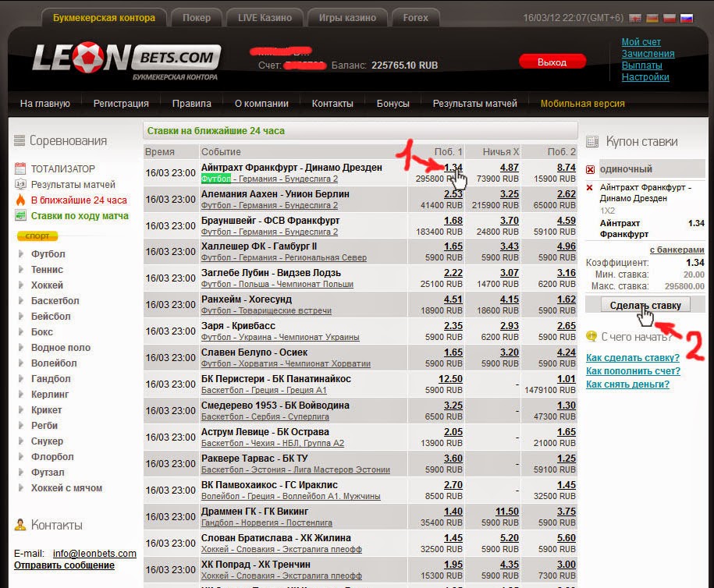Select the Polish flag language icon
The width and height of the screenshot is (714, 588).
click(670, 18)
